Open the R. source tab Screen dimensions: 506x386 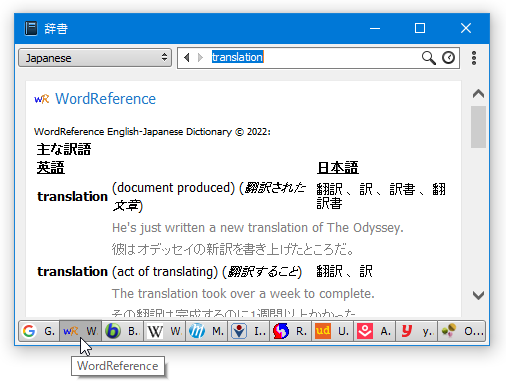[291, 331]
